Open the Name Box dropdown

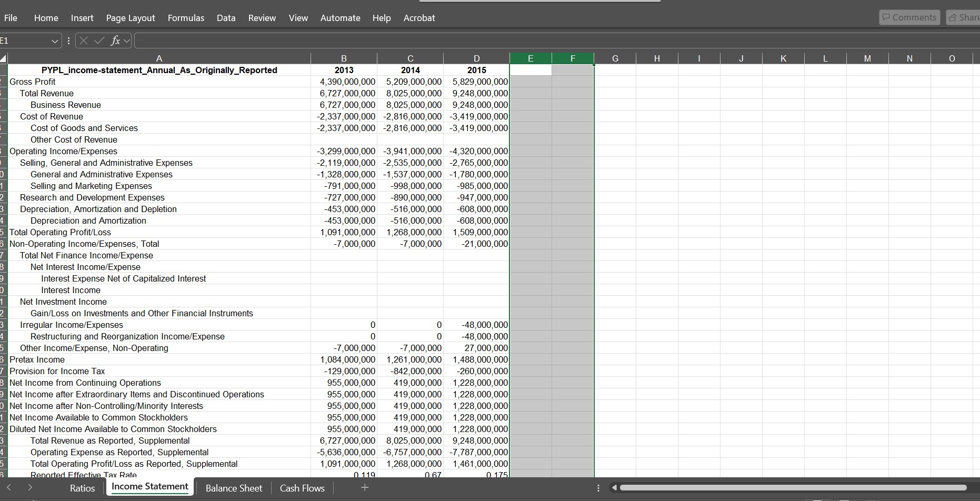pos(55,41)
